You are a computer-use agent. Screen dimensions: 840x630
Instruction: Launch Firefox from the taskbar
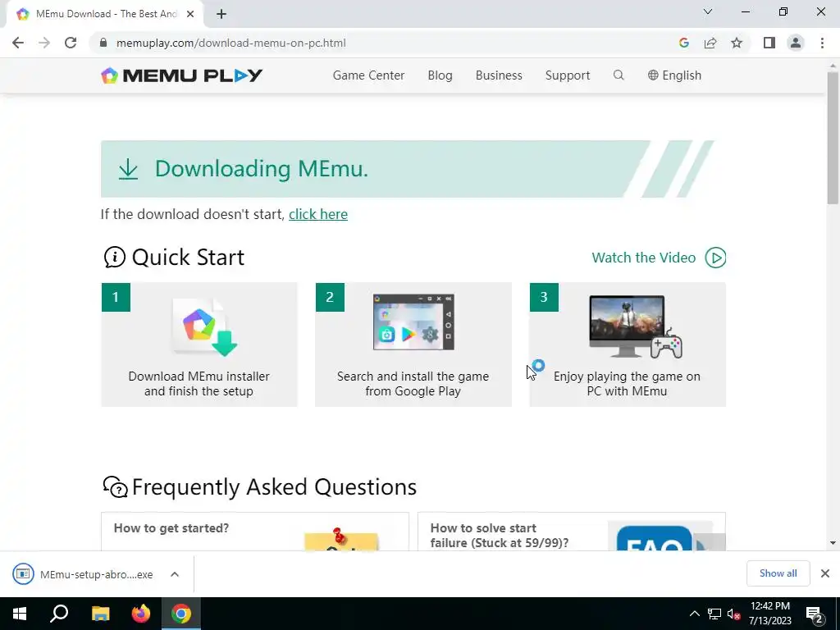[141, 614]
